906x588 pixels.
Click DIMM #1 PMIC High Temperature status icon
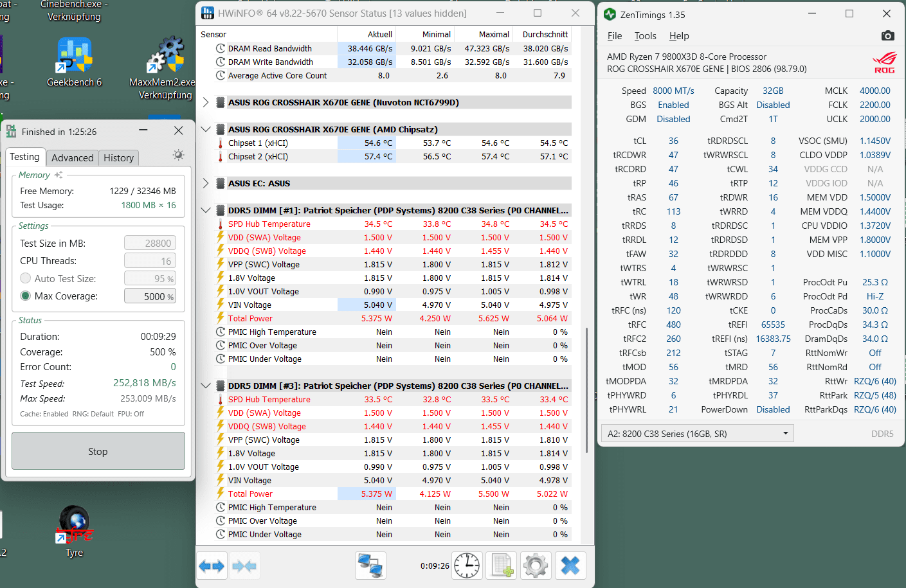click(x=220, y=332)
